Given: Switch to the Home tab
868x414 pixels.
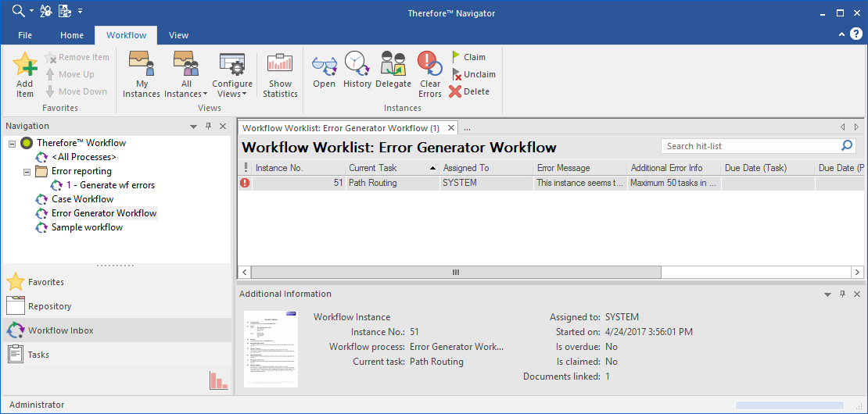Looking at the screenshot, I should [72, 35].
